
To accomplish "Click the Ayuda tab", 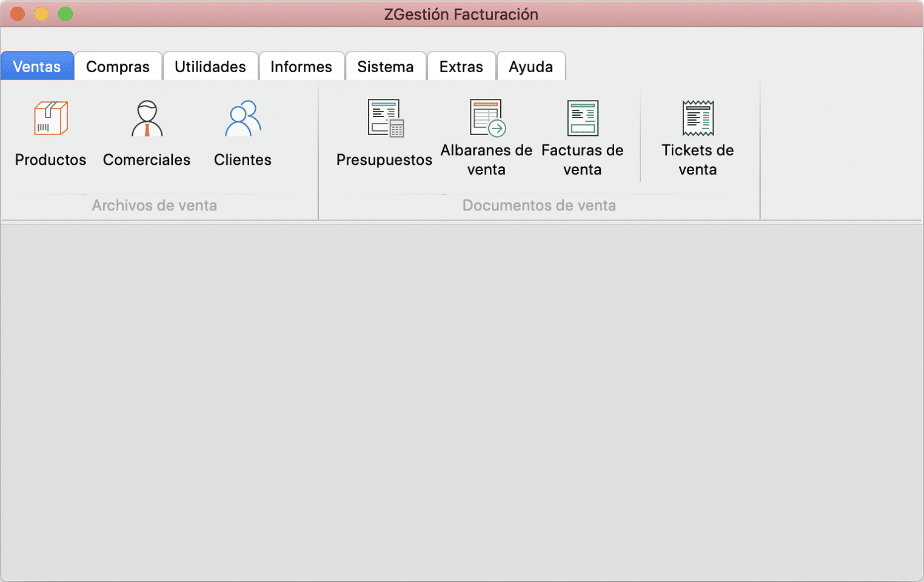I will click(531, 67).
